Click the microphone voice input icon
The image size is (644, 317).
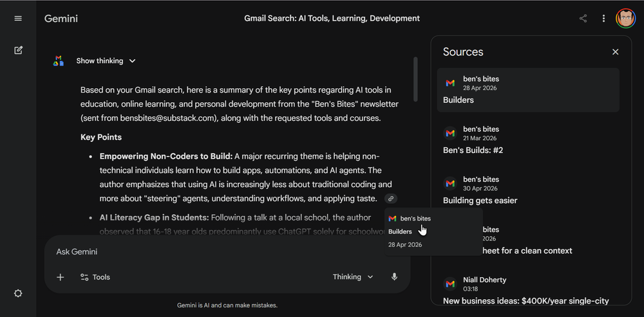[x=394, y=276]
